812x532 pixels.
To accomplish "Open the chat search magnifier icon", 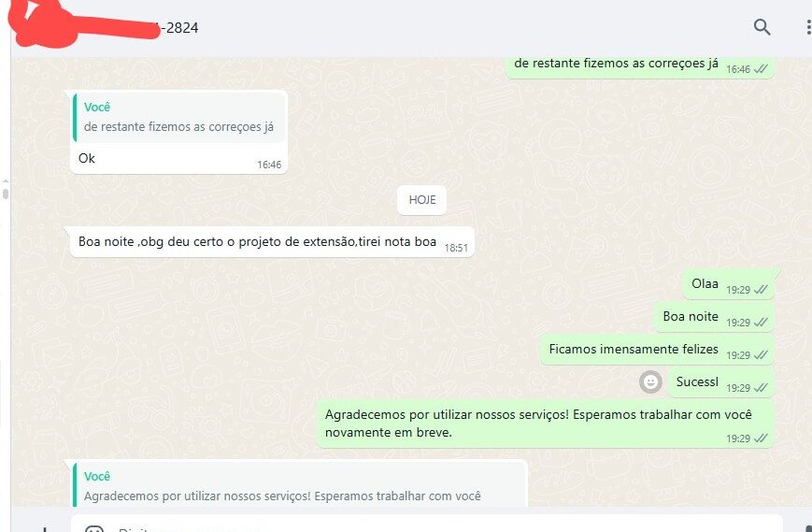I will point(762,27).
